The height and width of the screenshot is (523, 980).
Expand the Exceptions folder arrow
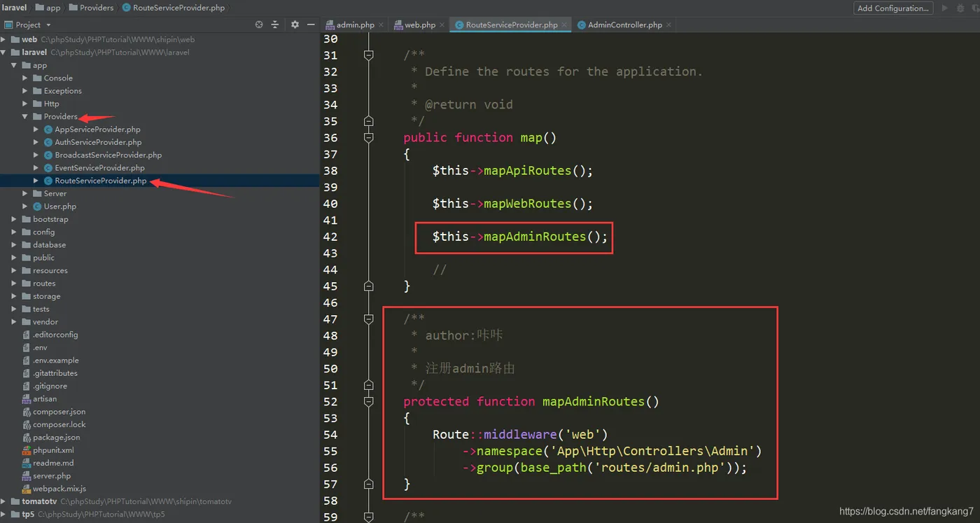pyautogui.click(x=25, y=91)
